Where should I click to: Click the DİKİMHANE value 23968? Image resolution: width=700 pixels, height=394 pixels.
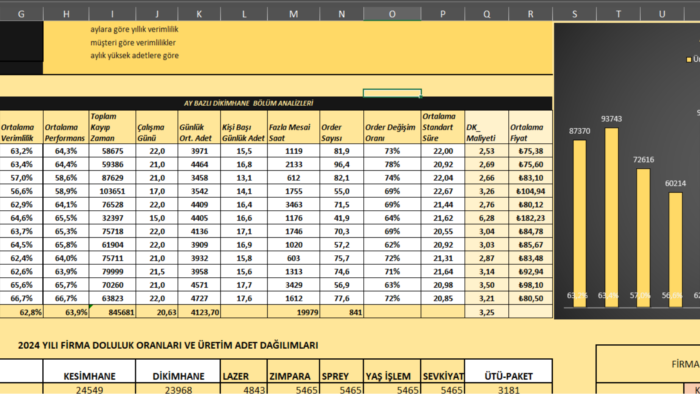tap(178, 389)
